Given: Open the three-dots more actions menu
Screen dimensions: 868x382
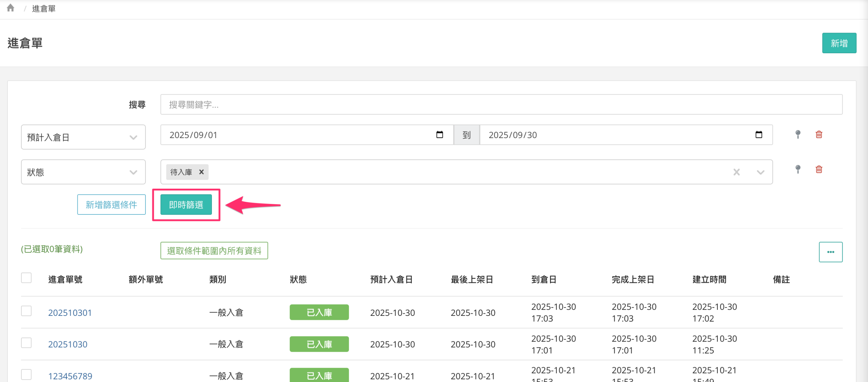Looking at the screenshot, I should (x=830, y=252).
